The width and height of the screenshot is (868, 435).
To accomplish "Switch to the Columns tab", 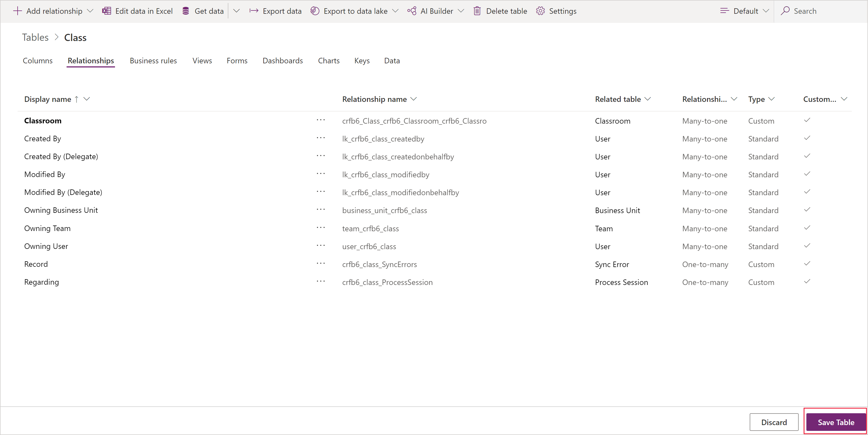I will (x=37, y=61).
